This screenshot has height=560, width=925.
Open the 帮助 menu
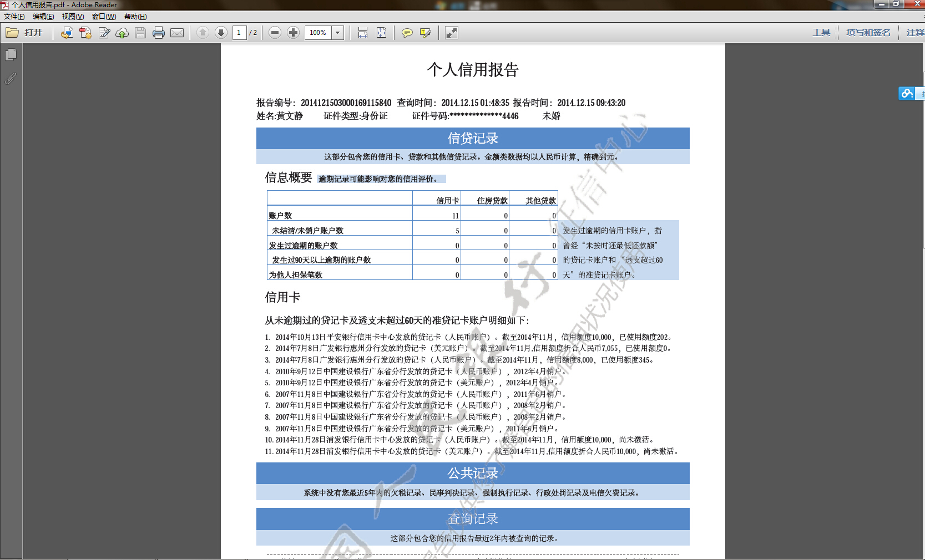click(x=135, y=17)
